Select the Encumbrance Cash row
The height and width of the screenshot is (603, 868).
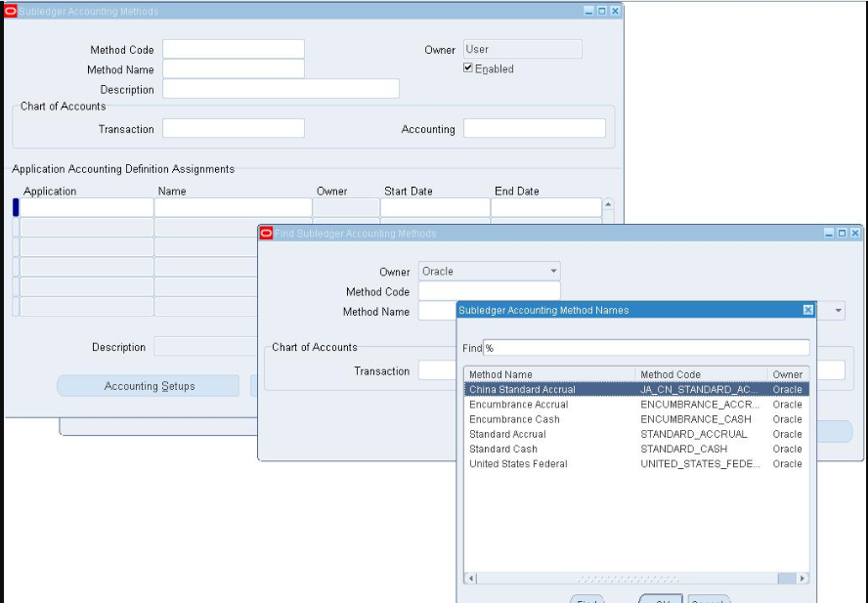(636, 419)
